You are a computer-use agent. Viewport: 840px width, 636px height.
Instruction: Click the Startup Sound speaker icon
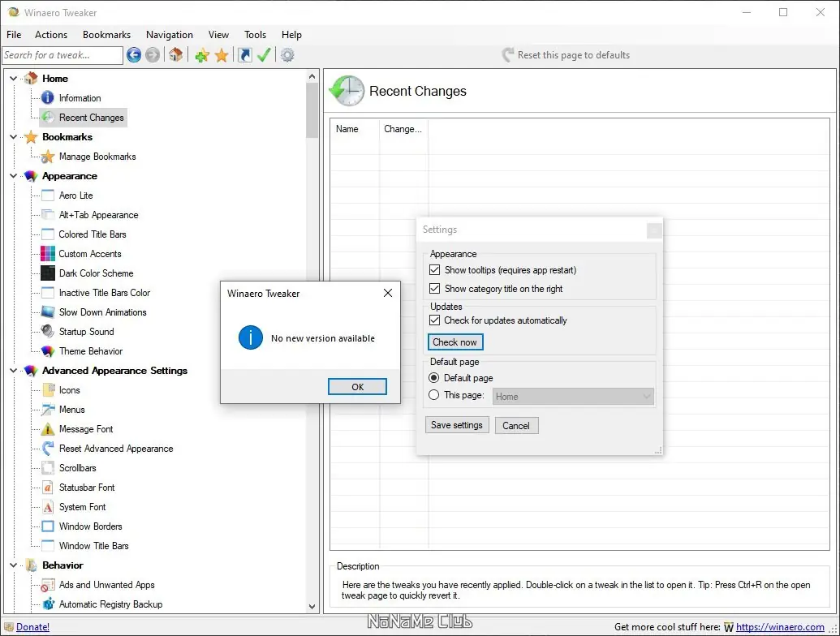point(48,331)
